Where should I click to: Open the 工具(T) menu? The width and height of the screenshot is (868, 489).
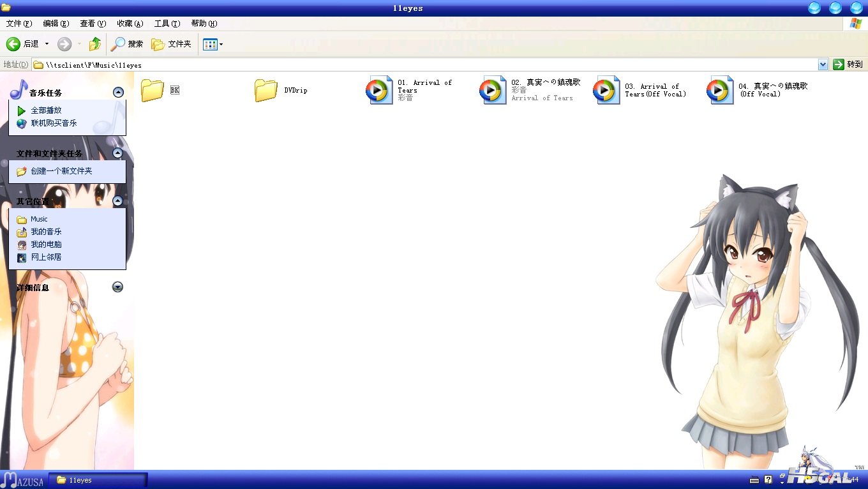(167, 24)
